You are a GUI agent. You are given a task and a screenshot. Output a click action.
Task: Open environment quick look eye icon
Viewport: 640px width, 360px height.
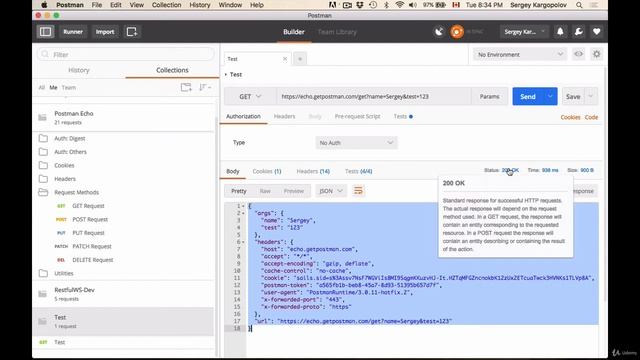coord(578,54)
